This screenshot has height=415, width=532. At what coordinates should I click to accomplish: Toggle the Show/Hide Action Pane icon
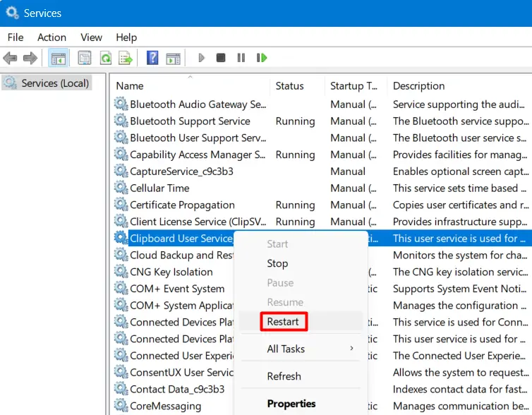coord(174,59)
